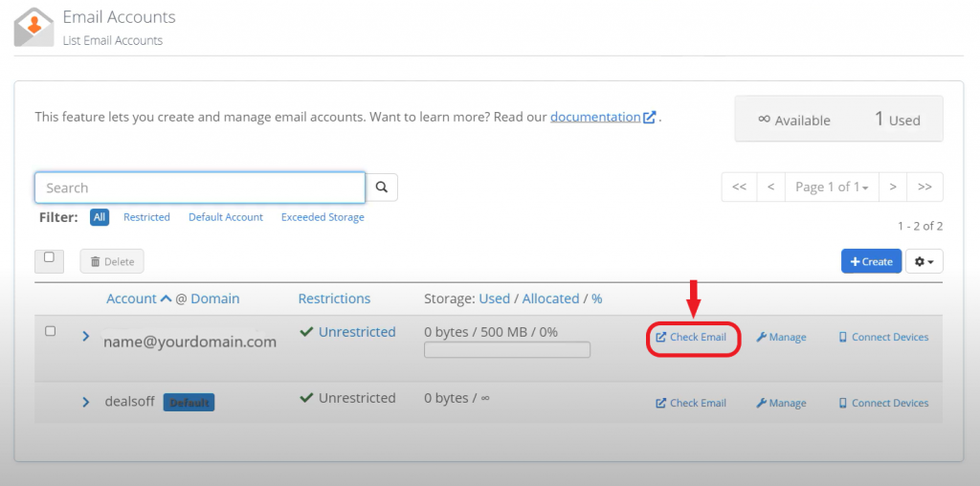
Task: Tick the name@yourdomain.com row checkbox
Action: click(51, 331)
